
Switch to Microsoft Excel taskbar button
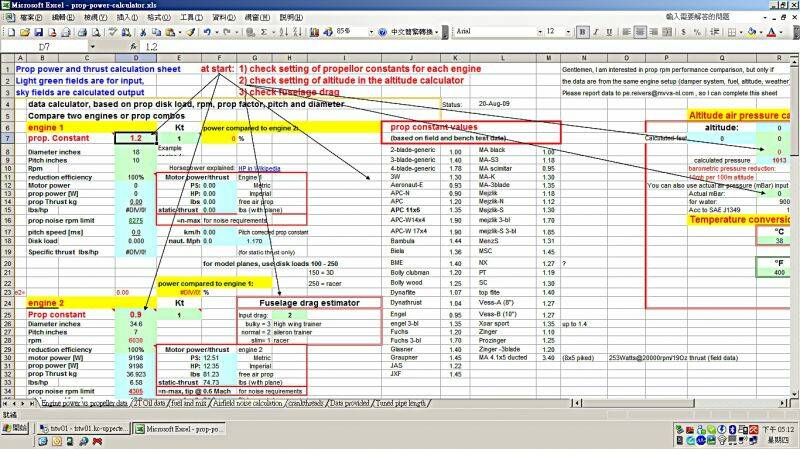tap(179, 429)
